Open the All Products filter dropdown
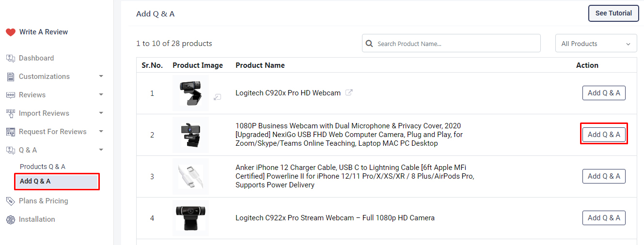This screenshot has width=644, height=245. point(596,44)
